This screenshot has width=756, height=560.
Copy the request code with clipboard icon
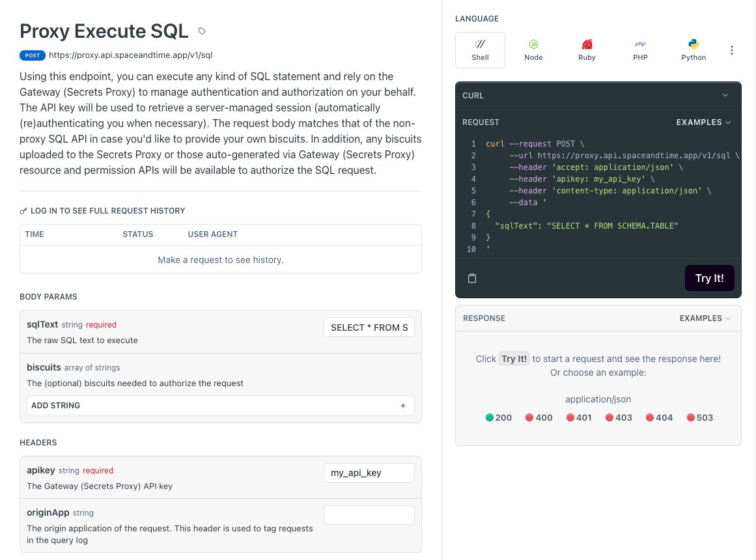pos(472,278)
